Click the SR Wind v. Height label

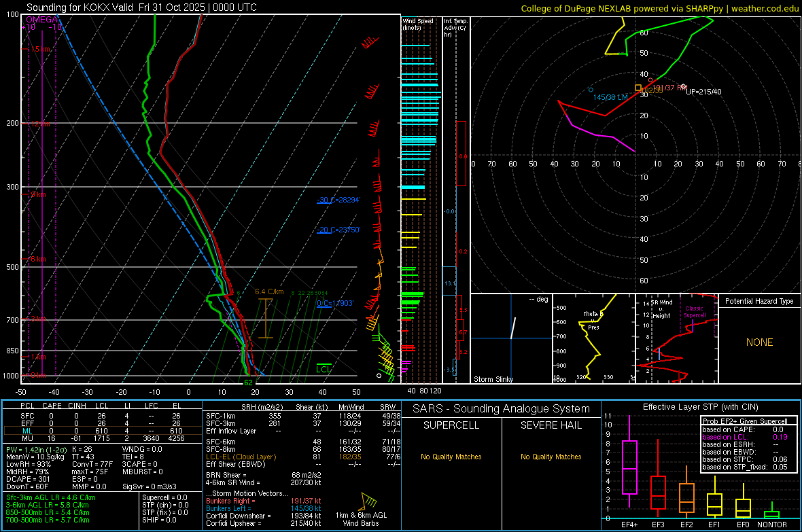(661, 309)
